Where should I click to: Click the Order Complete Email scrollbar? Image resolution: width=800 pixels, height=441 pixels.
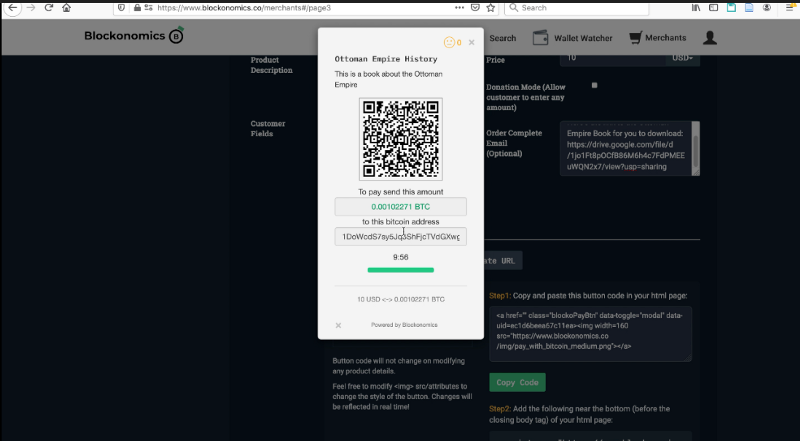tap(695, 149)
